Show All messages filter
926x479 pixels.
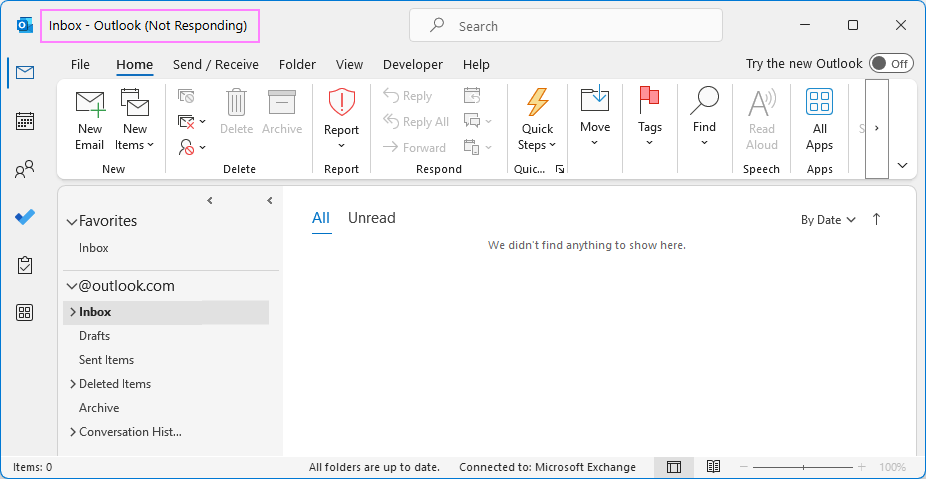[x=321, y=218]
